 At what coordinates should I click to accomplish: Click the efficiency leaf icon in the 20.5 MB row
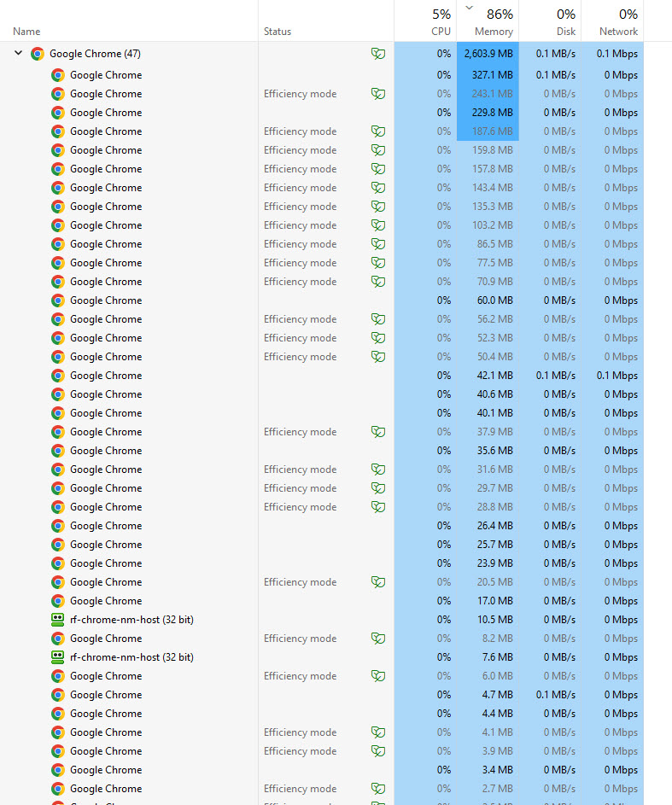378,581
